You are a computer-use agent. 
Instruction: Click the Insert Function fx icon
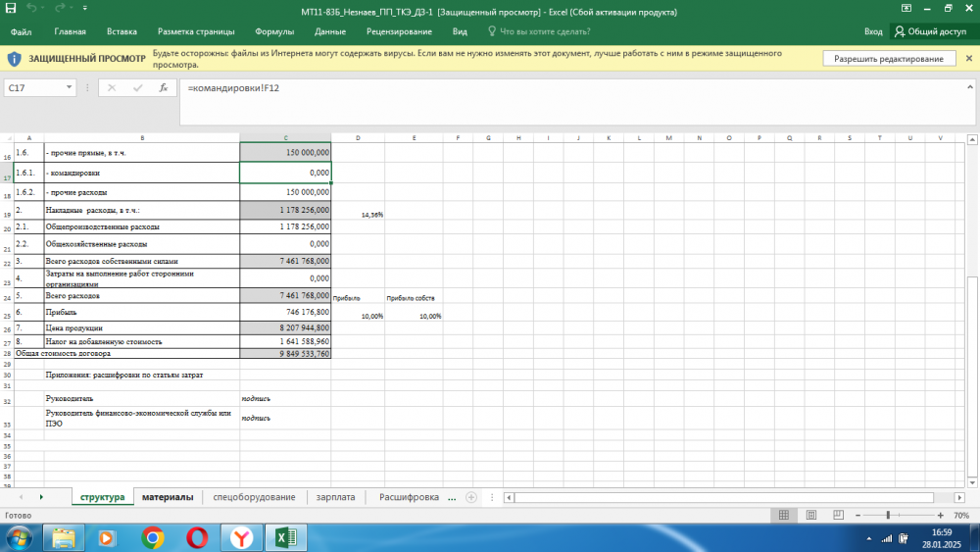(163, 88)
